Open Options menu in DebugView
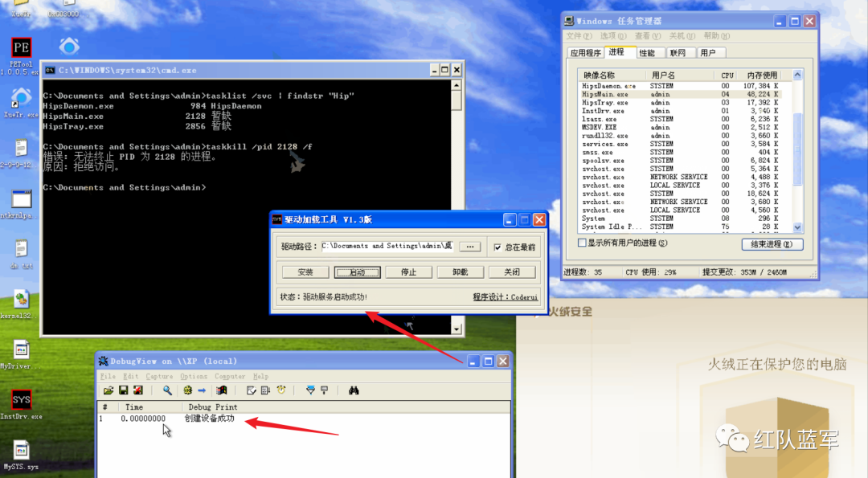Viewport: 868px width, 478px height. pyautogui.click(x=193, y=376)
